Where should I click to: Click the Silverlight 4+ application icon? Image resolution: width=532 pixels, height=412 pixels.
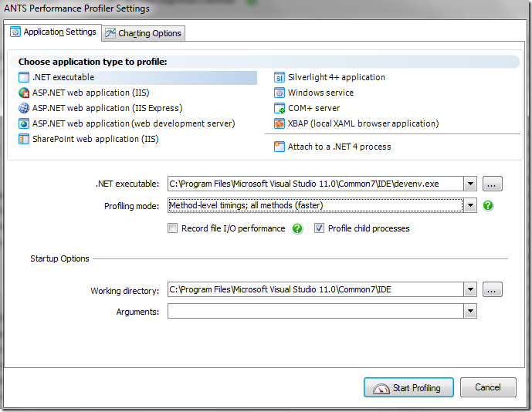280,77
